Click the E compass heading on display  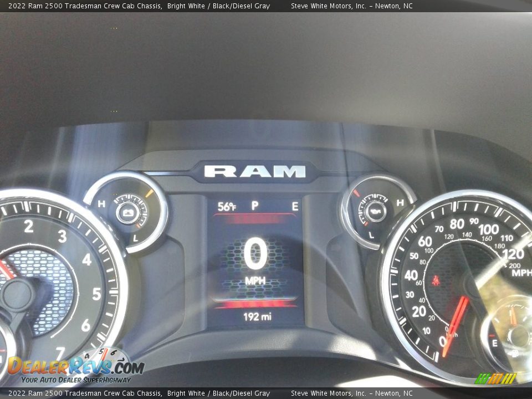pyautogui.click(x=295, y=206)
